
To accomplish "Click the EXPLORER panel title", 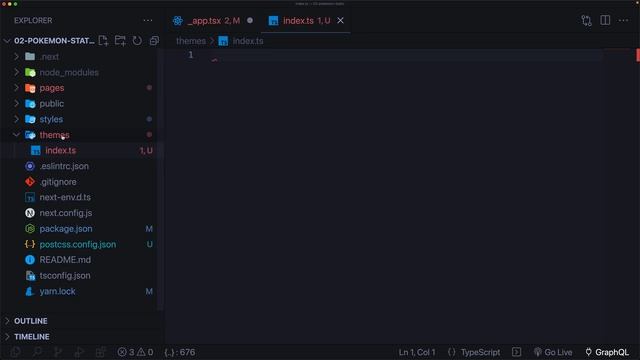I will pos(33,20).
